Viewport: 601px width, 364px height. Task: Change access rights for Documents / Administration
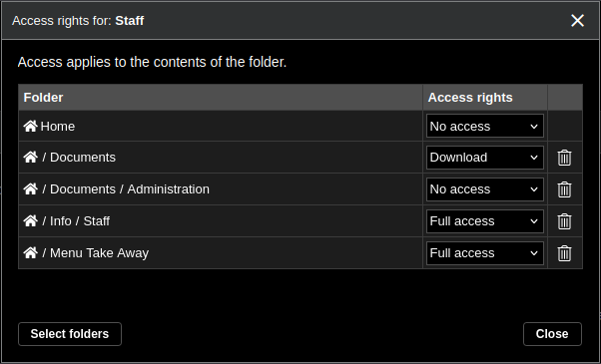click(485, 189)
